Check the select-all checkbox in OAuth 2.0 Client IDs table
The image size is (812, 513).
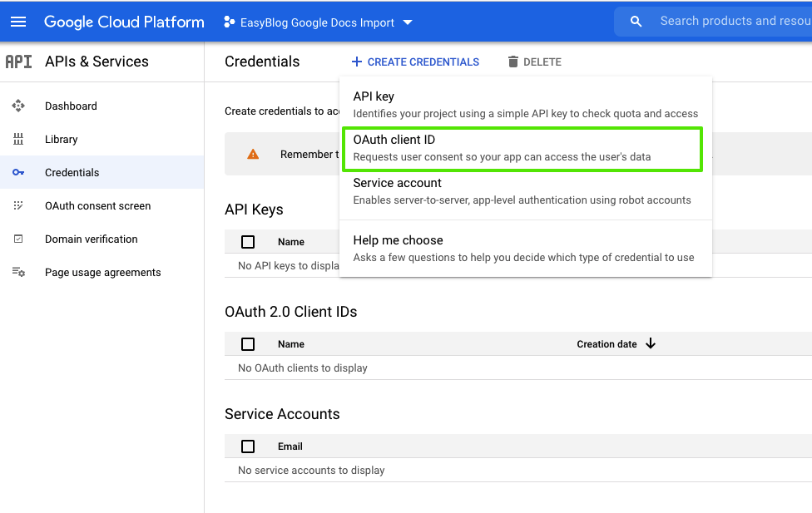pos(248,343)
